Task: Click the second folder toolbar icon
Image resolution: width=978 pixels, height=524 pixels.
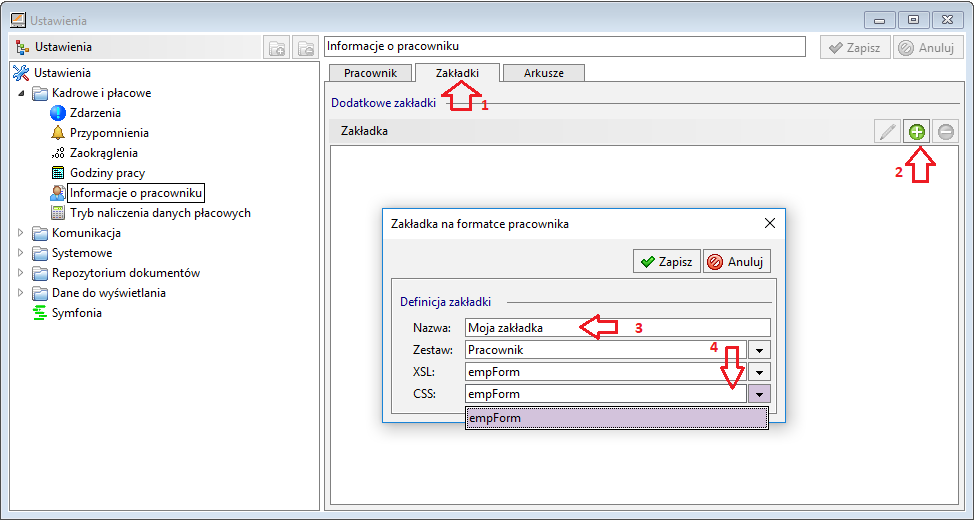Action: point(306,47)
